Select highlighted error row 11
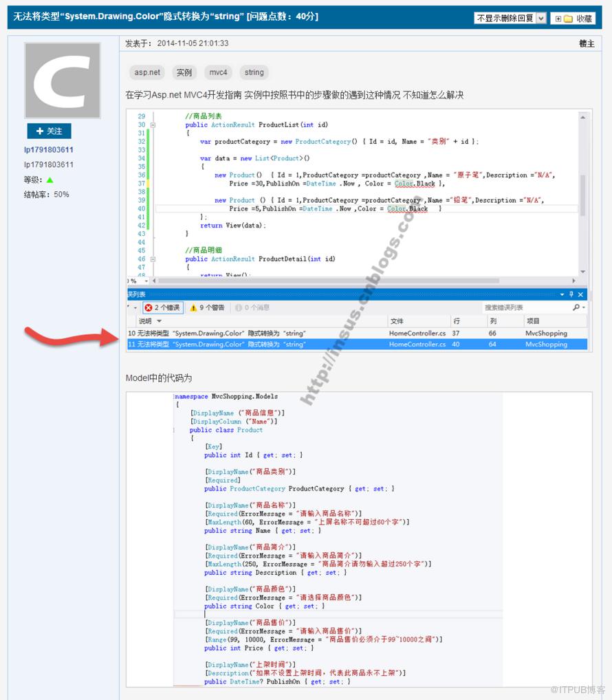Screen dimensions: 612x700 (x=357, y=344)
